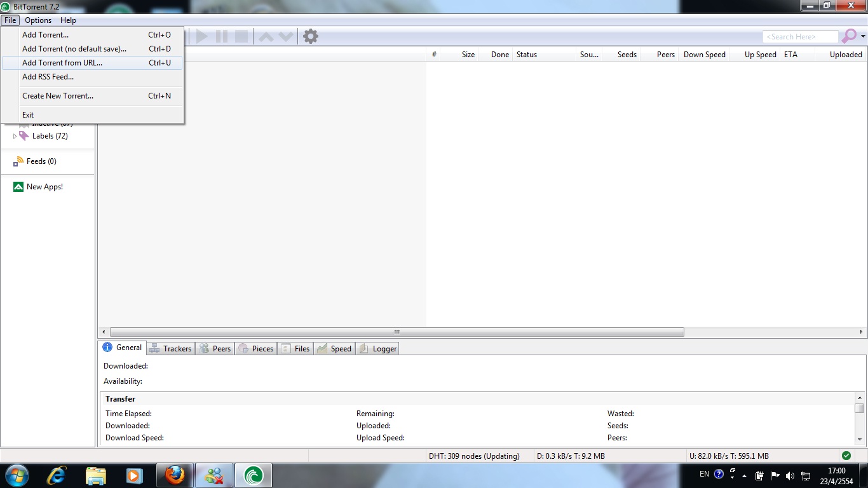
Task: Click the horizontal scrollbar thumb in torrent list
Action: pos(397,332)
